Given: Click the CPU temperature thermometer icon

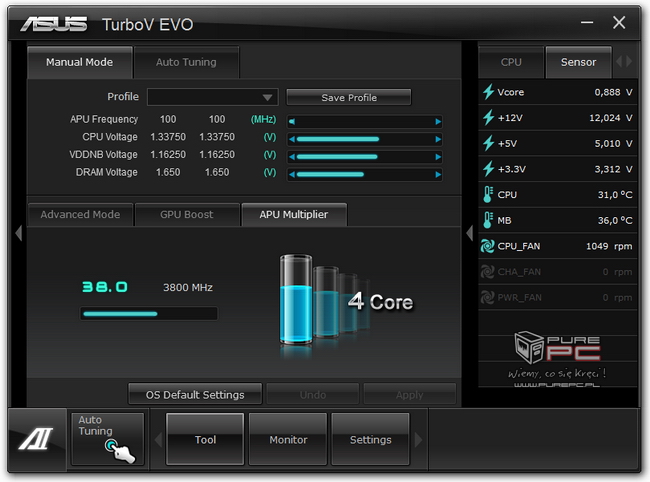Looking at the screenshot, I should click(488, 194).
